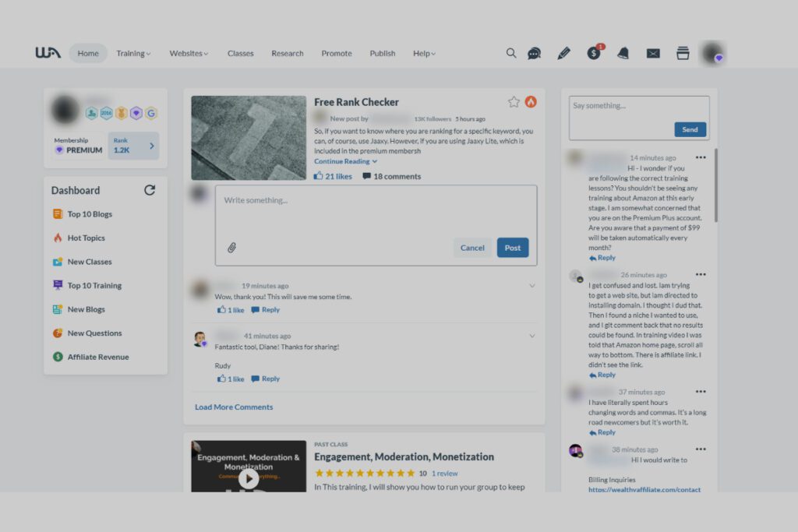This screenshot has width=798, height=532.
Task: Expand options chevron on 19 minutes comment
Action: pyautogui.click(x=531, y=286)
